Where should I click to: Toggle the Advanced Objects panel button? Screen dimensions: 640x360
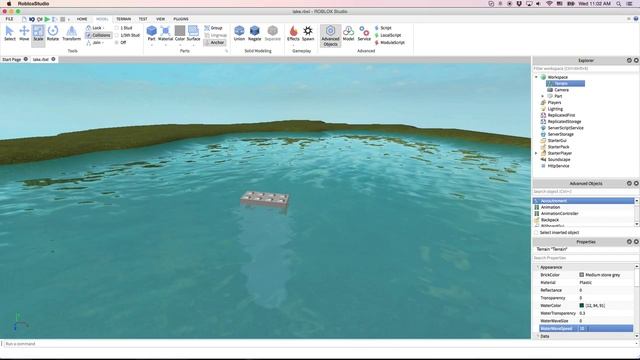pyautogui.click(x=330, y=36)
